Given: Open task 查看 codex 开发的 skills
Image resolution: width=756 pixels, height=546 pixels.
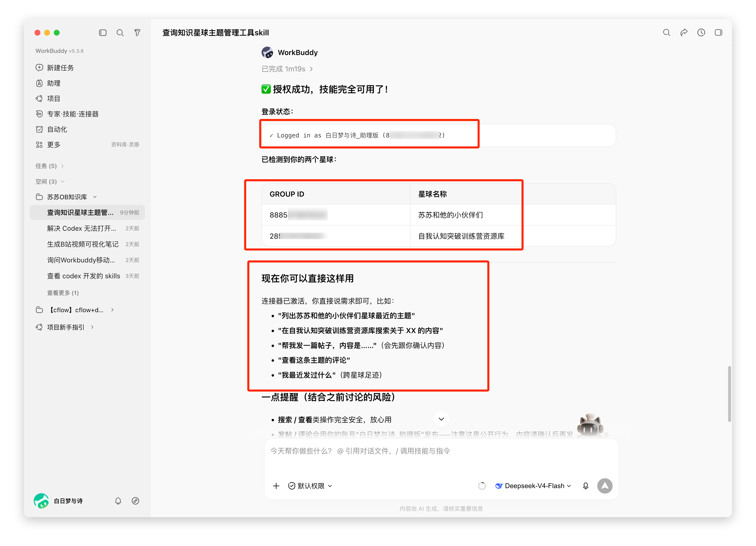Looking at the screenshot, I should point(87,276).
